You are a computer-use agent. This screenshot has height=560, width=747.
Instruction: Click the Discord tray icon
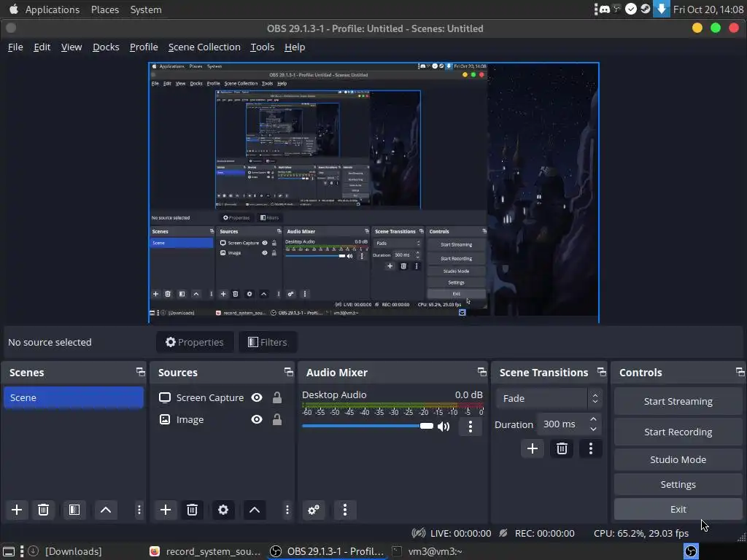click(x=605, y=9)
